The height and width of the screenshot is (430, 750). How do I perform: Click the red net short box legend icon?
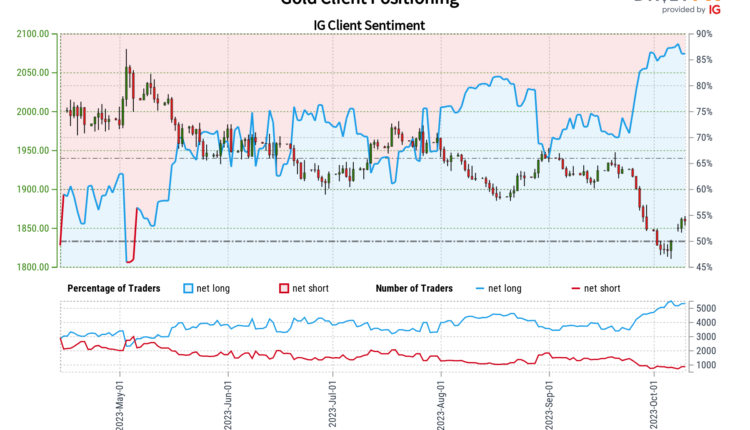[283, 288]
